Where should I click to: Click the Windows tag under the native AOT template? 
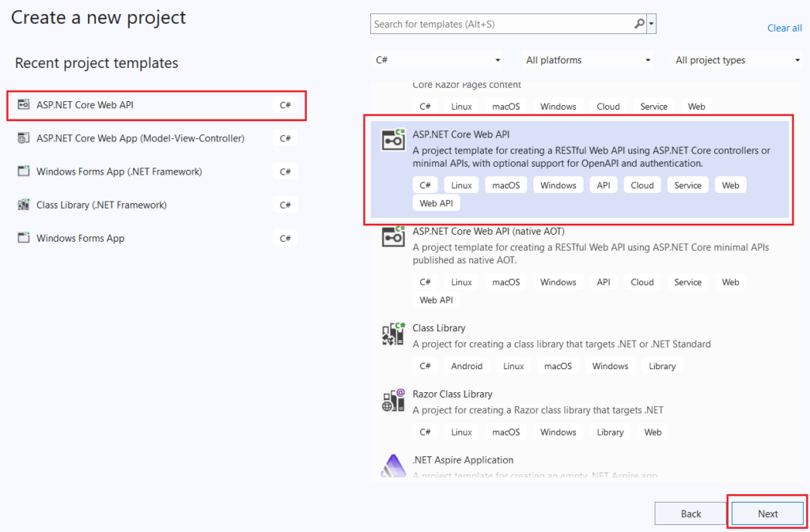[x=558, y=282]
